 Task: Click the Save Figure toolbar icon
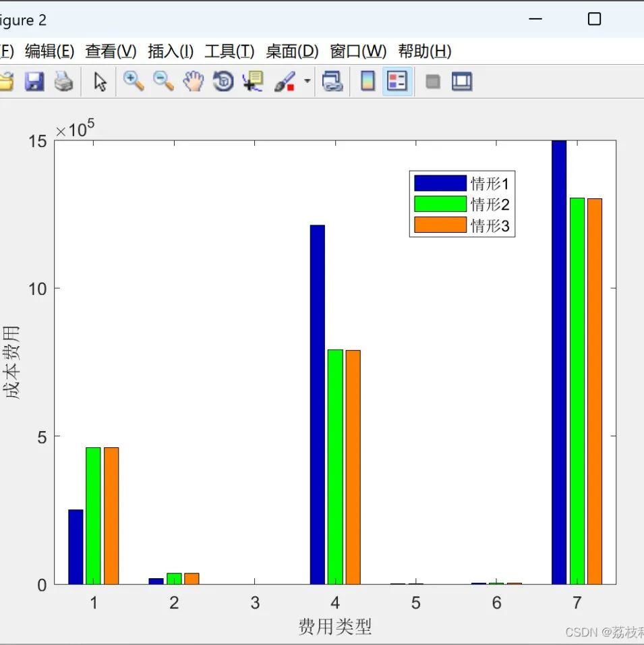tap(34, 82)
